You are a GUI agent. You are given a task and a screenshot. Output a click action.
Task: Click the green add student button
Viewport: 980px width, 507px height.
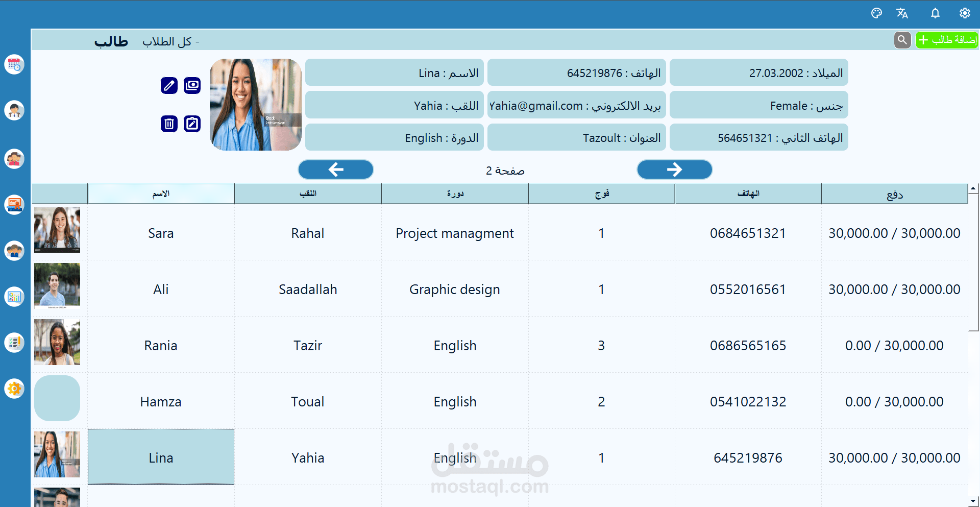tap(947, 40)
